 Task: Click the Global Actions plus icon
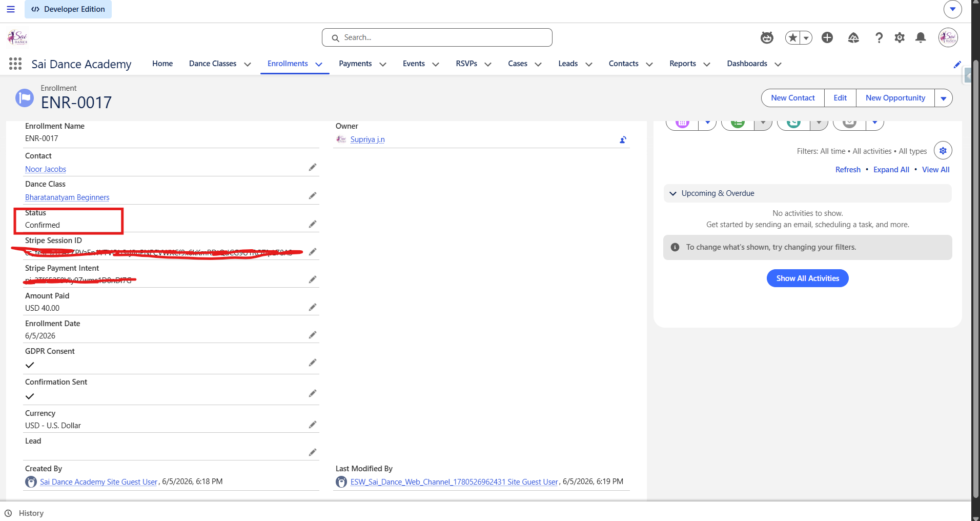[827, 37]
